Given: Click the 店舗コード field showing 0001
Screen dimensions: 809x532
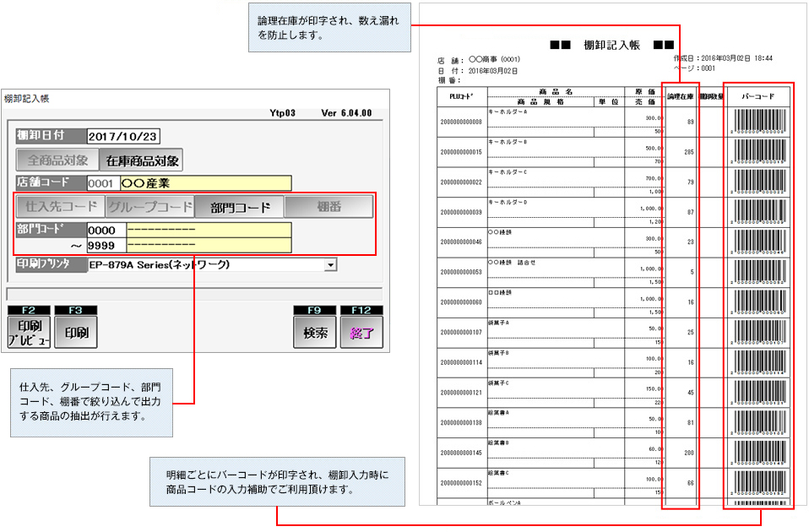Looking at the screenshot, I should coord(101,182).
